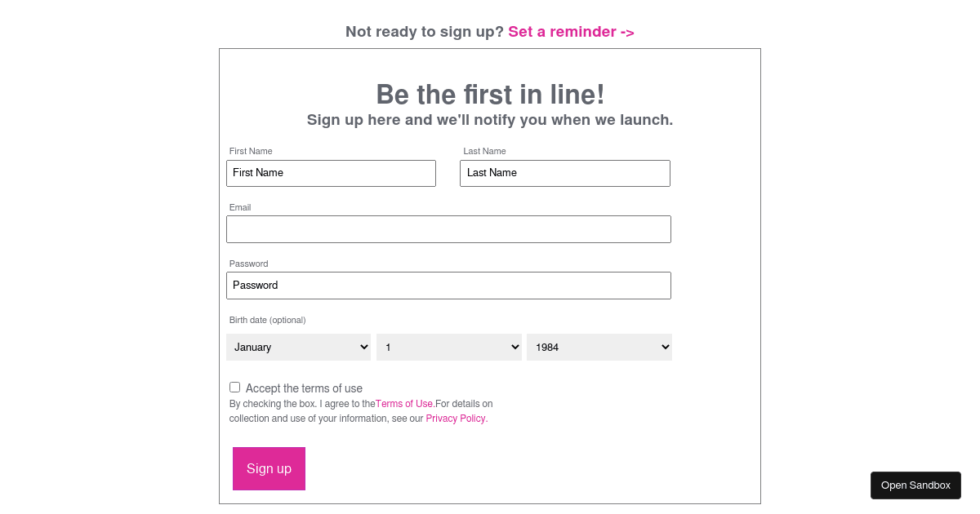Click the Be the first in line heading
The width and height of the screenshot is (980, 514).
click(490, 95)
